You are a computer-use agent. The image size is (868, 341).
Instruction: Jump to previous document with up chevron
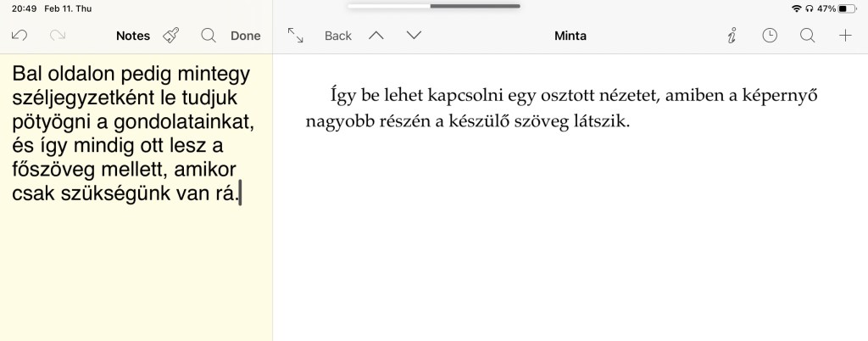tap(376, 36)
